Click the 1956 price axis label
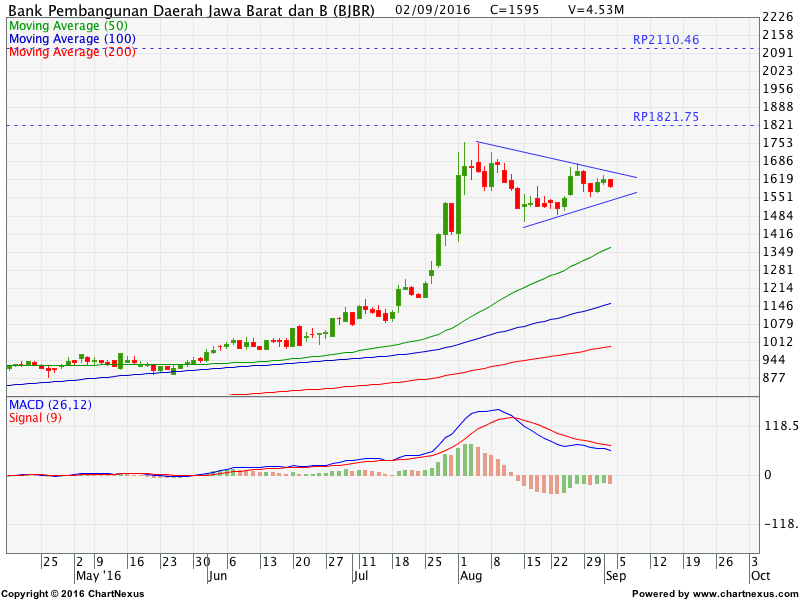Image resolution: width=800 pixels, height=600 pixels. point(778,89)
